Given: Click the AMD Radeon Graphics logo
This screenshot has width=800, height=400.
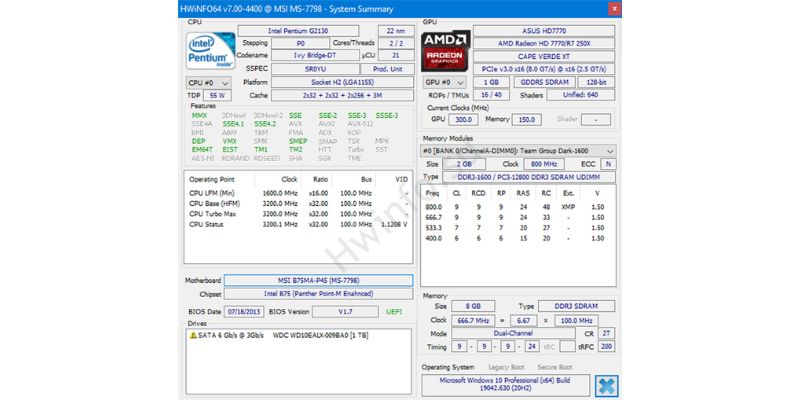Looking at the screenshot, I should (x=445, y=51).
